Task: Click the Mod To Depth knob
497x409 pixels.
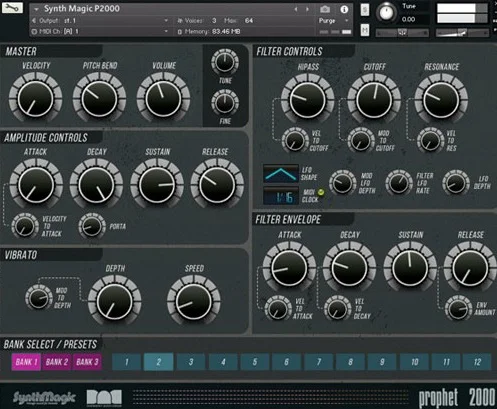Action: coord(39,297)
